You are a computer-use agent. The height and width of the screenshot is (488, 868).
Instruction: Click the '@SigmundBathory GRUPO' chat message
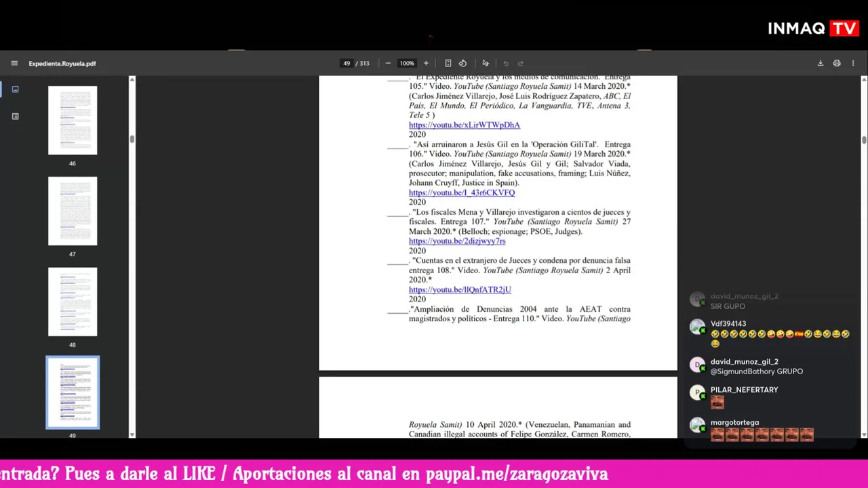pos(757,371)
